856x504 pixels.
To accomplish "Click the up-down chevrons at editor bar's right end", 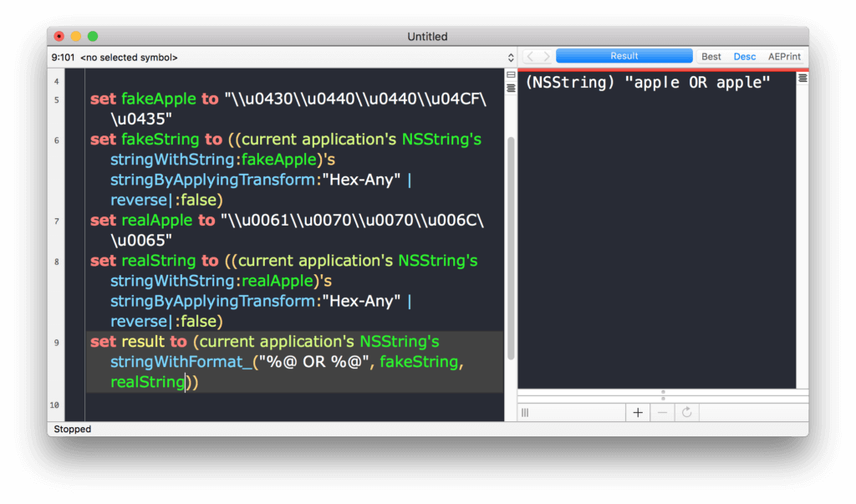I will click(511, 58).
